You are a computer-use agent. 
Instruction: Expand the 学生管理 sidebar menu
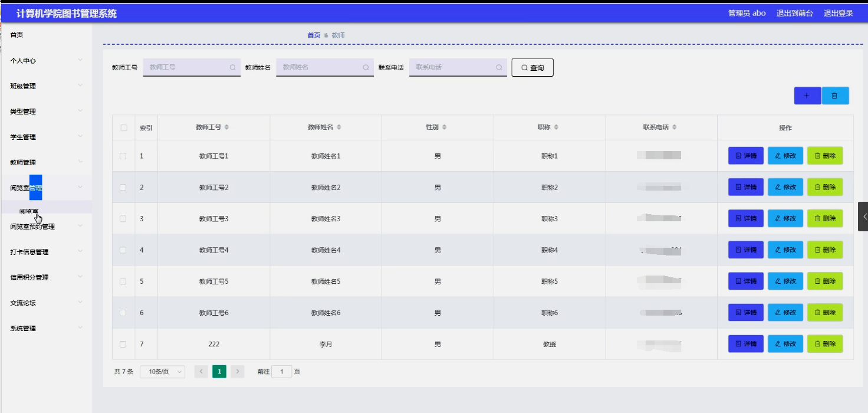[46, 137]
